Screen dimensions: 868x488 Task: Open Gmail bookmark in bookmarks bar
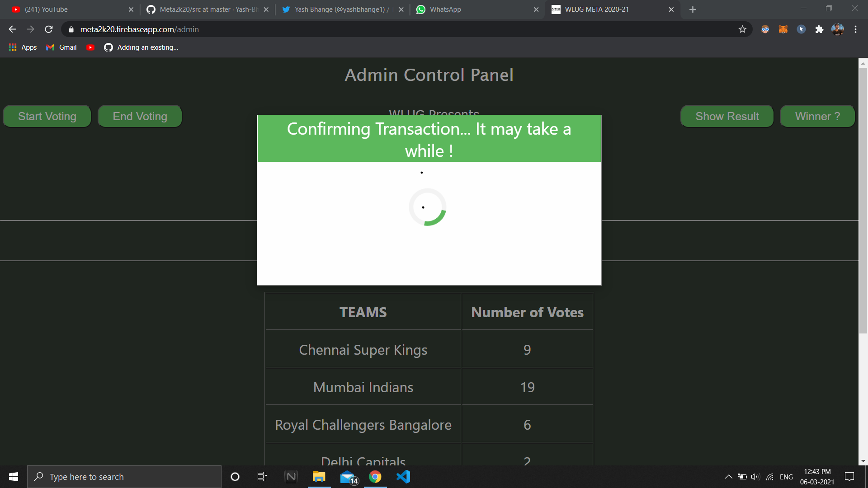(x=61, y=47)
